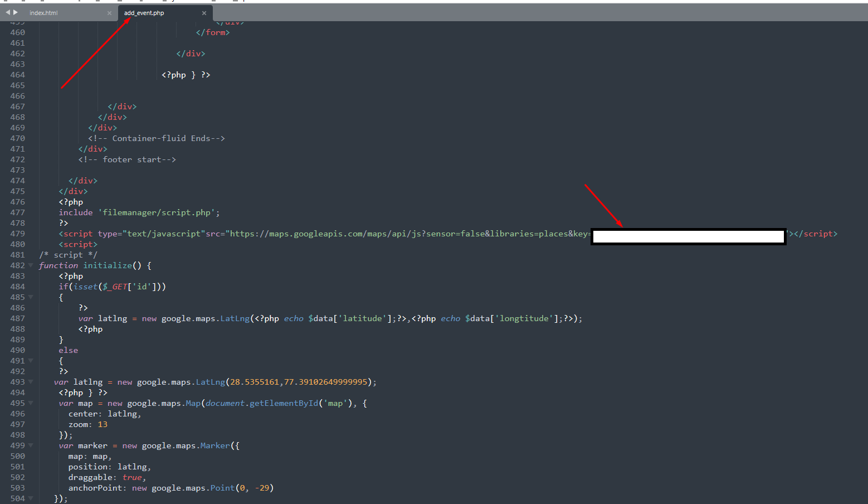Collapse the code fold arrow at line 485
Viewport: 868px width, 504px height.
(x=31, y=297)
